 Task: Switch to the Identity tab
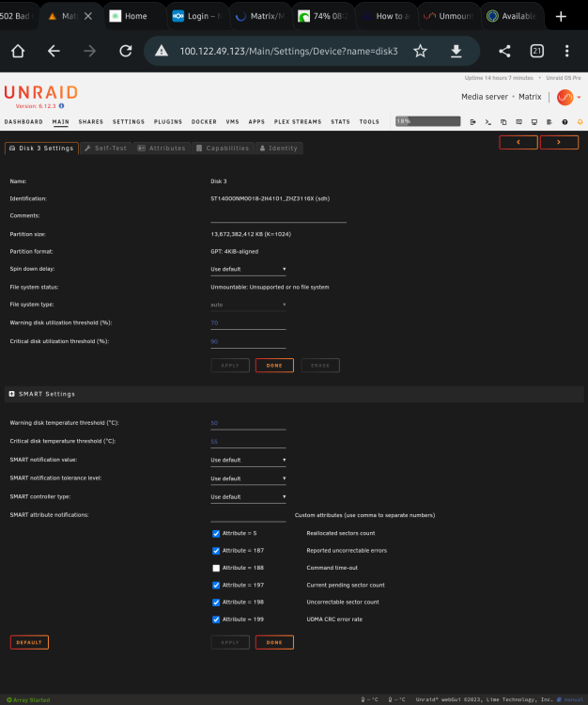279,149
